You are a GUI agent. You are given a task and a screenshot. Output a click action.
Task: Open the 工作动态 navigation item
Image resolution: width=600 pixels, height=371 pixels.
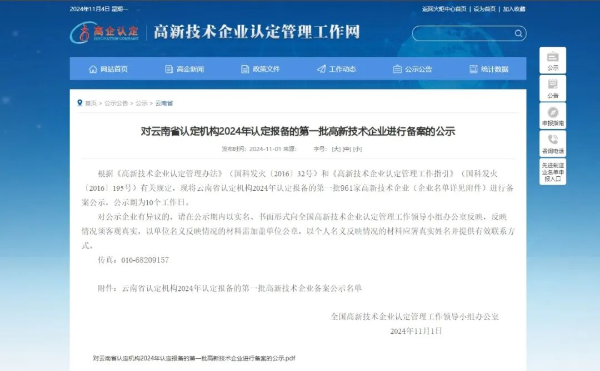pyautogui.click(x=336, y=69)
